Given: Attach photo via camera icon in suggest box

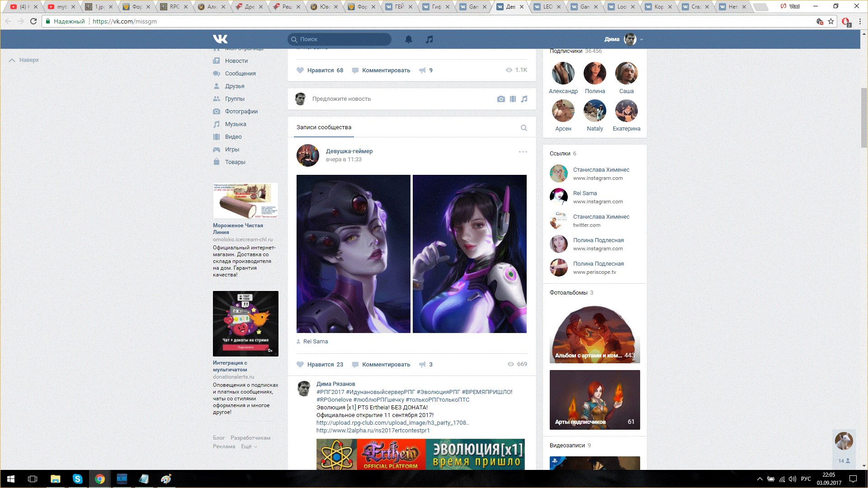Looking at the screenshot, I should 501,99.
